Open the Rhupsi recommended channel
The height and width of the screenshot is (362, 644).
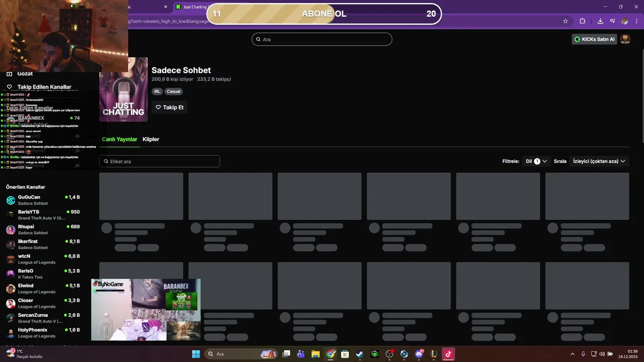(43, 229)
